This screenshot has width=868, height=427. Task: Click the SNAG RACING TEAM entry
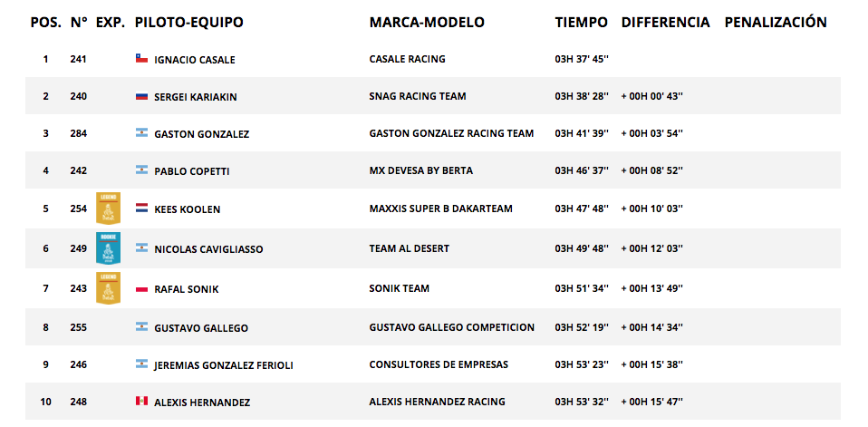click(418, 96)
